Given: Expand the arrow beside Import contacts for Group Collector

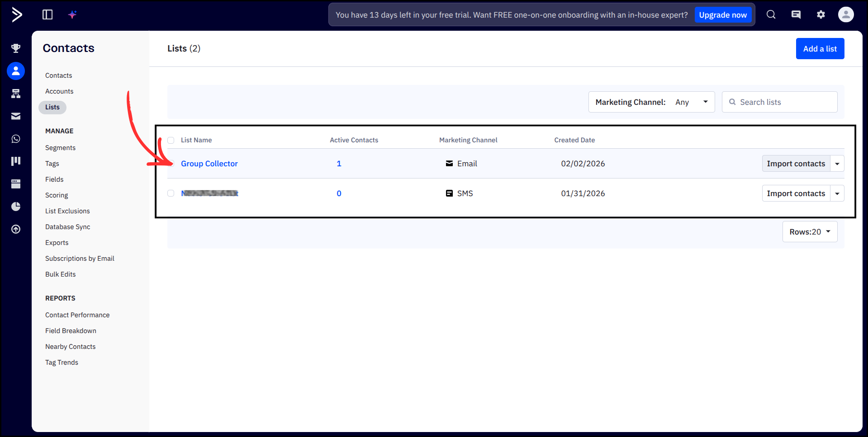Looking at the screenshot, I should [x=837, y=163].
